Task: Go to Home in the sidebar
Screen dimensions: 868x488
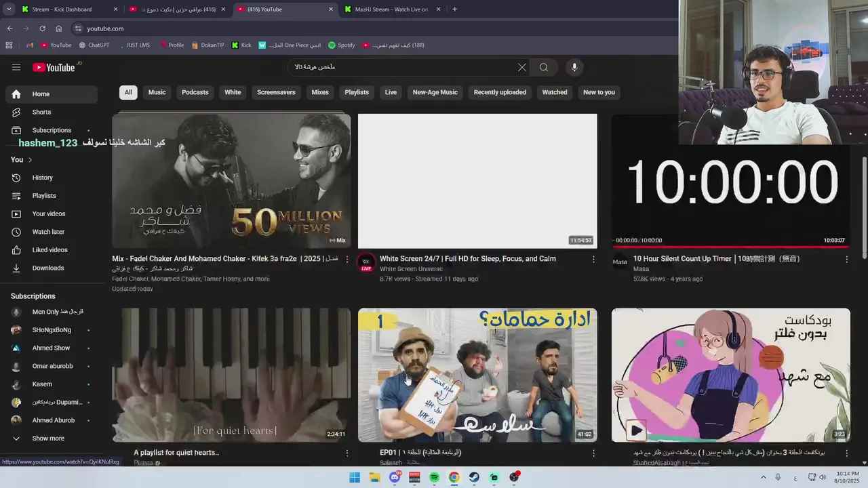Action: [52, 94]
